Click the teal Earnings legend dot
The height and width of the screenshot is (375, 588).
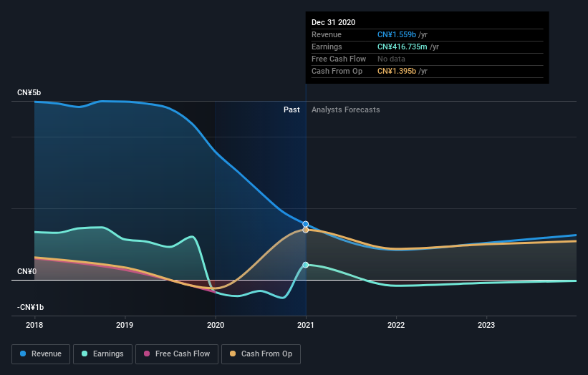coord(85,354)
